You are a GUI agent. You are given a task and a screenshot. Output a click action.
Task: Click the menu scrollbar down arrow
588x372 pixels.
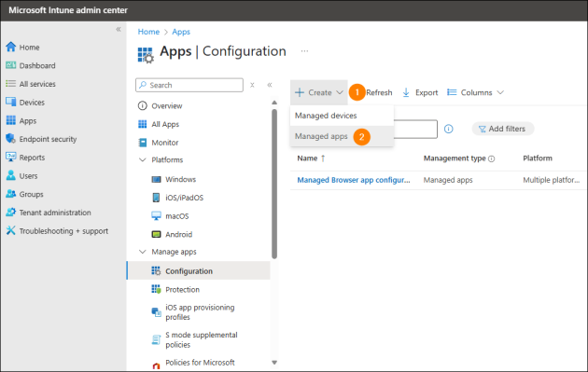tap(274, 363)
